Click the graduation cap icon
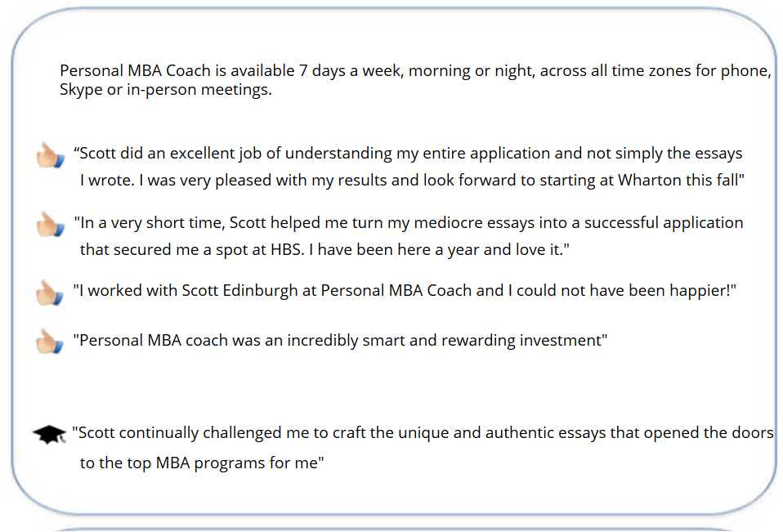Image resolution: width=783 pixels, height=532 pixels. point(49,434)
